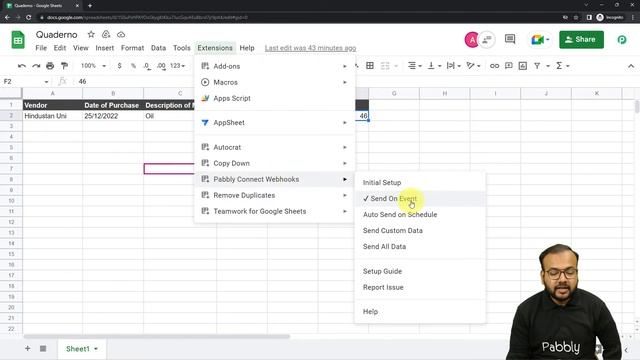Screen dimensions: 640x360
Task: Format as percent icon
Action: click(x=133, y=66)
